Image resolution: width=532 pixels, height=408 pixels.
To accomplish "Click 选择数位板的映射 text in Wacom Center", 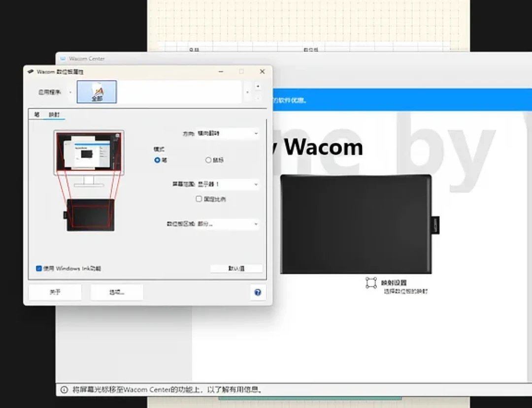I will [406, 291].
